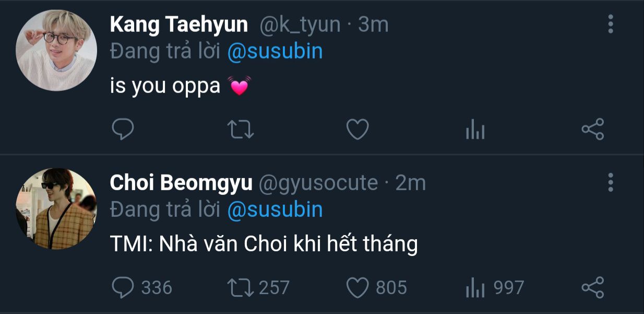The height and width of the screenshot is (314, 644).
Task: Open @susubin mention in Choi Beomgyu's reply
Action: pyautogui.click(x=275, y=210)
